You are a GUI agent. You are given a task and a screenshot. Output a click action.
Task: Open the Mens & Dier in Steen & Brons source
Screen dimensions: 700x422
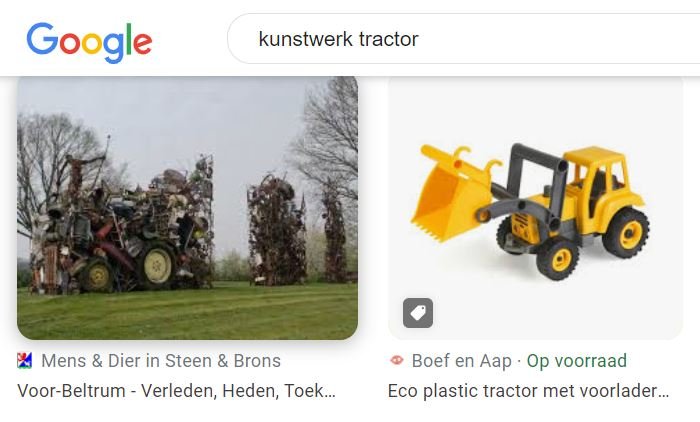[161, 361]
